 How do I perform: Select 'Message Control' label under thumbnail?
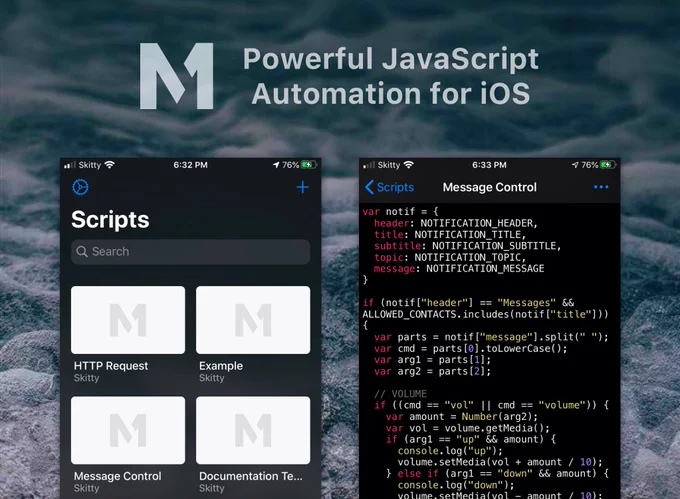coord(118,476)
